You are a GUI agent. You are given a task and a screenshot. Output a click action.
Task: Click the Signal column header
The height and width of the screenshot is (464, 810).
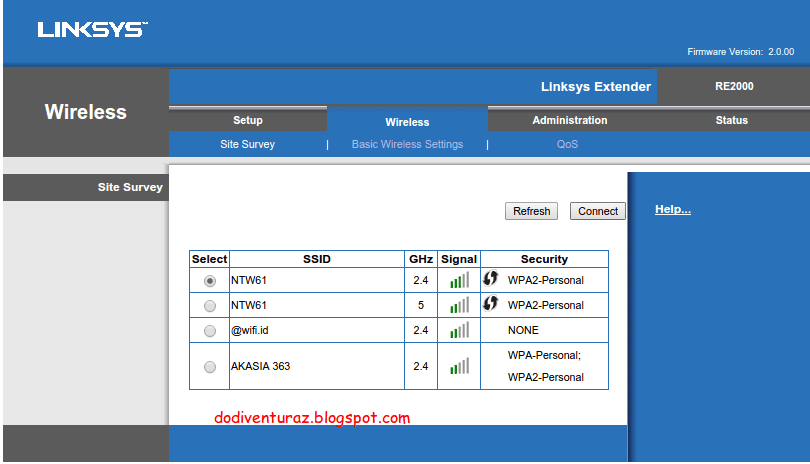pyautogui.click(x=459, y=259)
